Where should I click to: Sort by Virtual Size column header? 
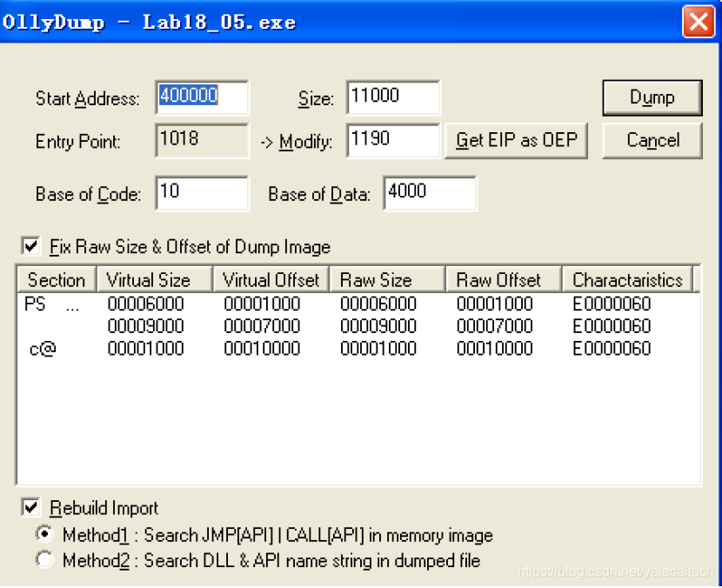(x=155, y=279)
